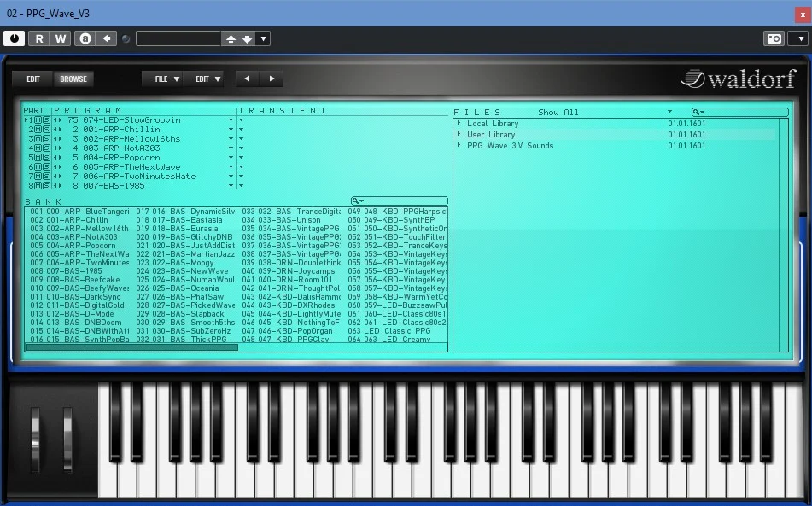The width and height of the screenshot is (812, 506).
Task: Solo part 7 with S button
Action: pos(47,176)
